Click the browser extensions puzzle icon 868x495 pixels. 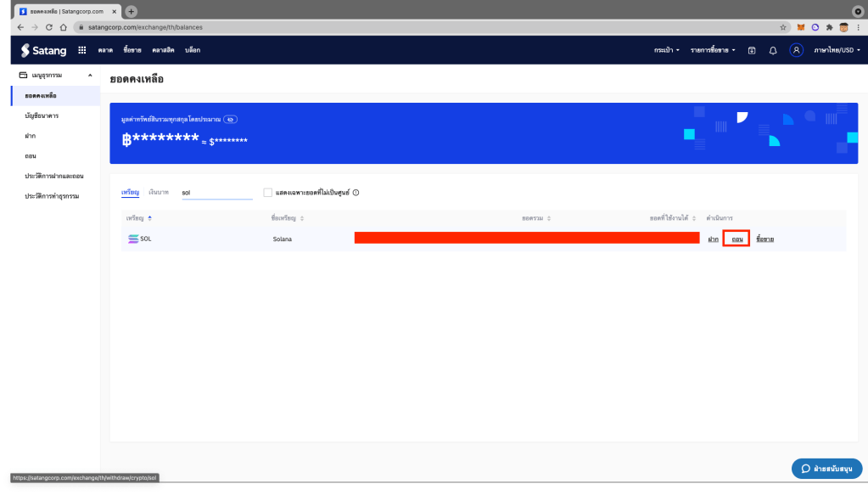coord(829,27)
